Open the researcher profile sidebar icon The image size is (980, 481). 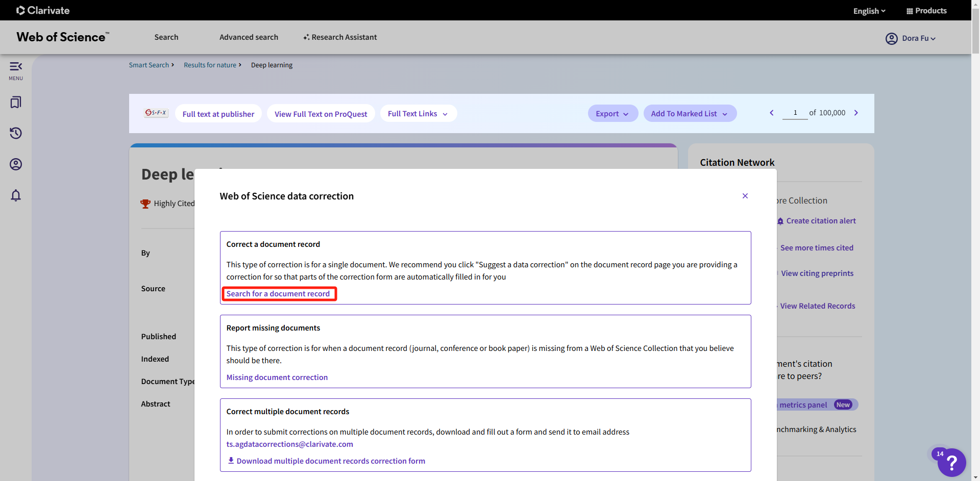pos(16,164)
